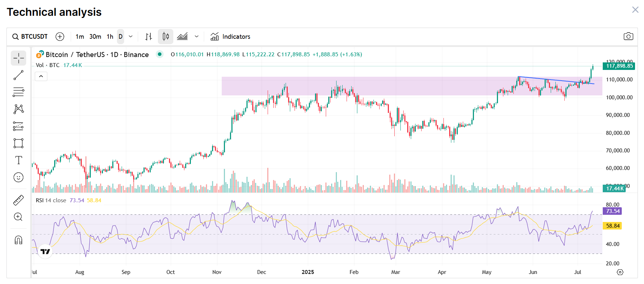Image resolution: width=644 pixels, height=284 pixels.
Task: Select the trend line drawing tool
Action: click(x=18, y=75)
